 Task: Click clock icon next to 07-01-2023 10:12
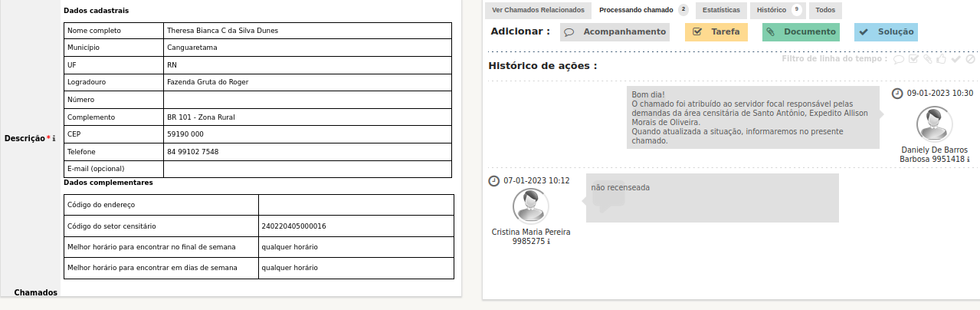click(493, 181)
